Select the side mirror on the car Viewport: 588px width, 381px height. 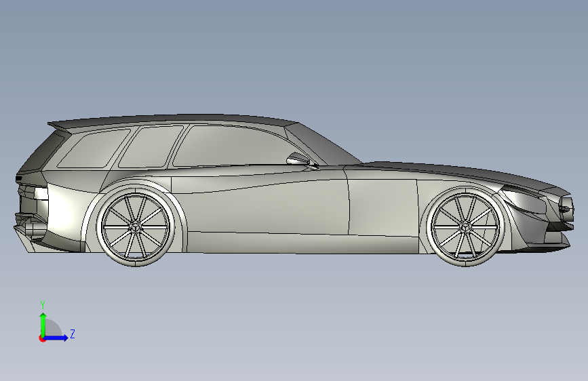(x=298, y=159)
